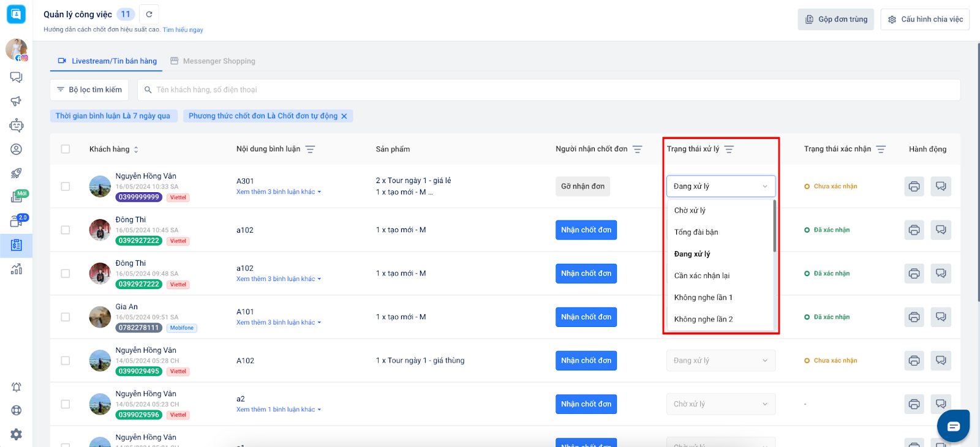Viewport: 980px width, 447px height.
Task: Expand 'Xem thêm 3 bình luận khác' under A301
Action: [278, 192]
